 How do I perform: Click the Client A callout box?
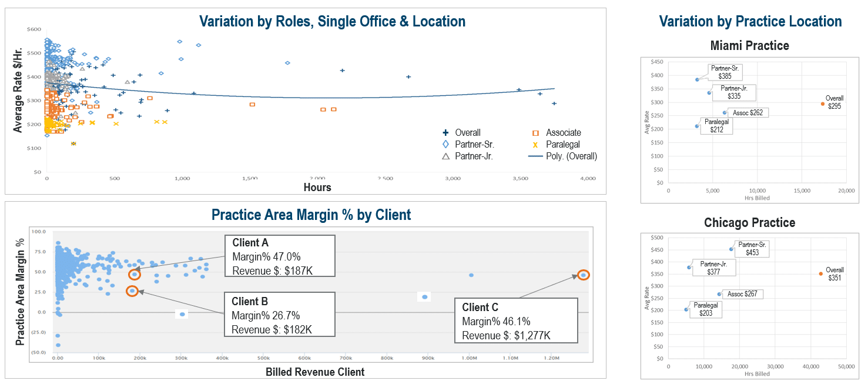click(280, 256)
